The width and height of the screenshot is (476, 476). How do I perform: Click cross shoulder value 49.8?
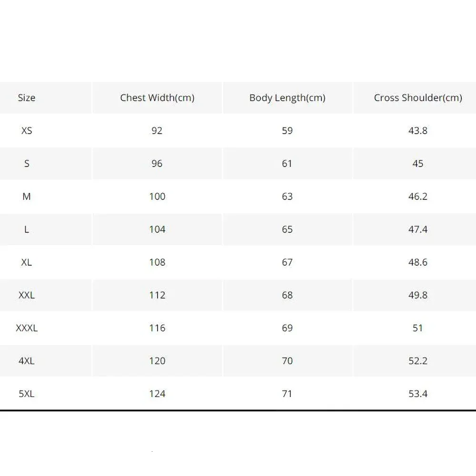click(x=417, y=295)
